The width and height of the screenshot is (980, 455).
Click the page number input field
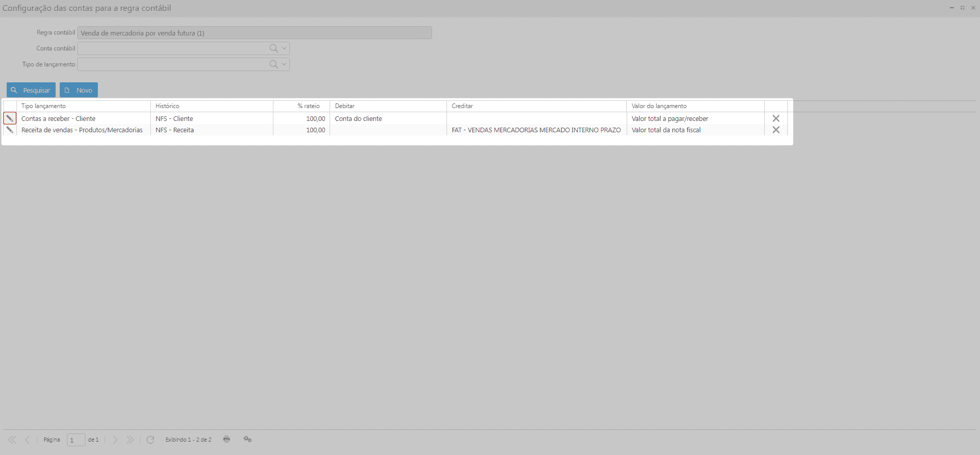(x=76, y=440)
